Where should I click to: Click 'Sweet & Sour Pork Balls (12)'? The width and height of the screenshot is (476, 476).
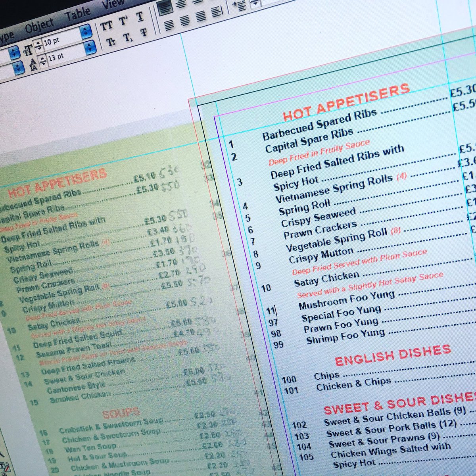[392, 429]
